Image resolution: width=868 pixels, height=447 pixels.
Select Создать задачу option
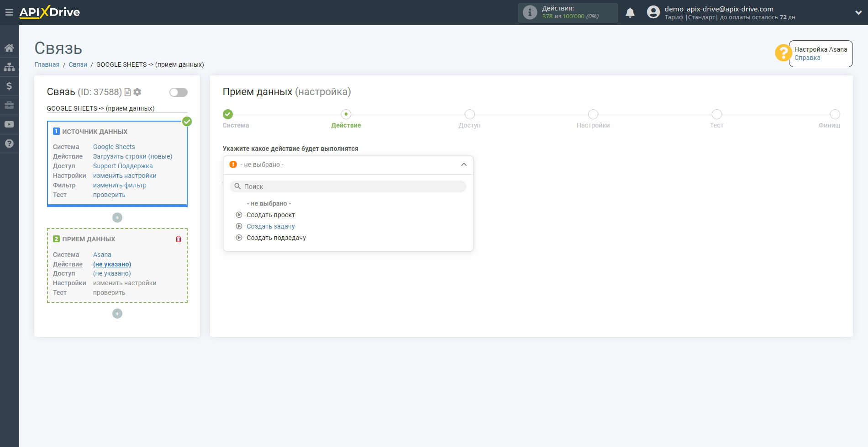[271, 226]
